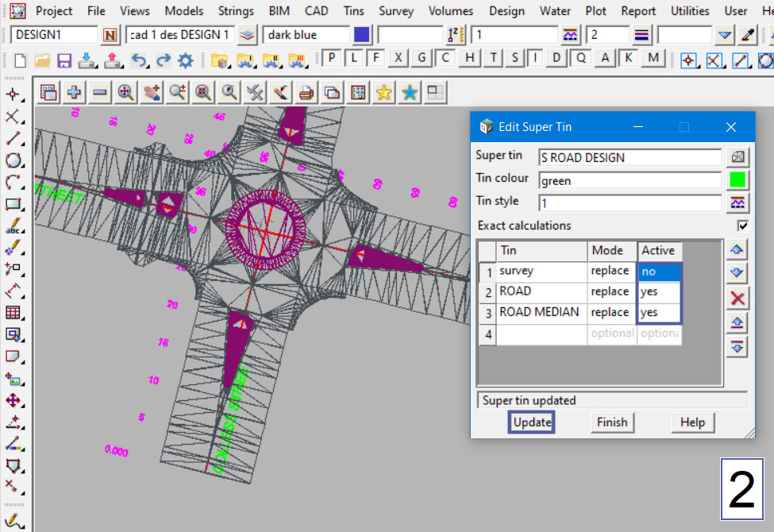
Task: Open the top toolbar dropdown arrow
Action: [724, 36]
